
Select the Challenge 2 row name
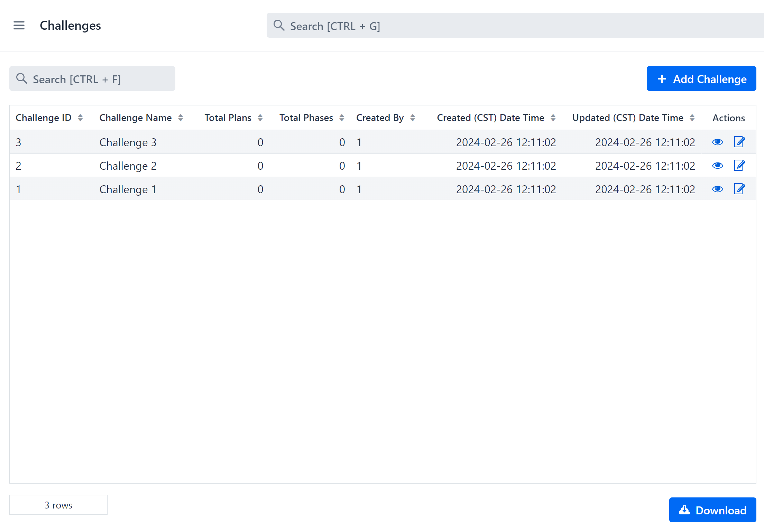click(x=128, y=166)
